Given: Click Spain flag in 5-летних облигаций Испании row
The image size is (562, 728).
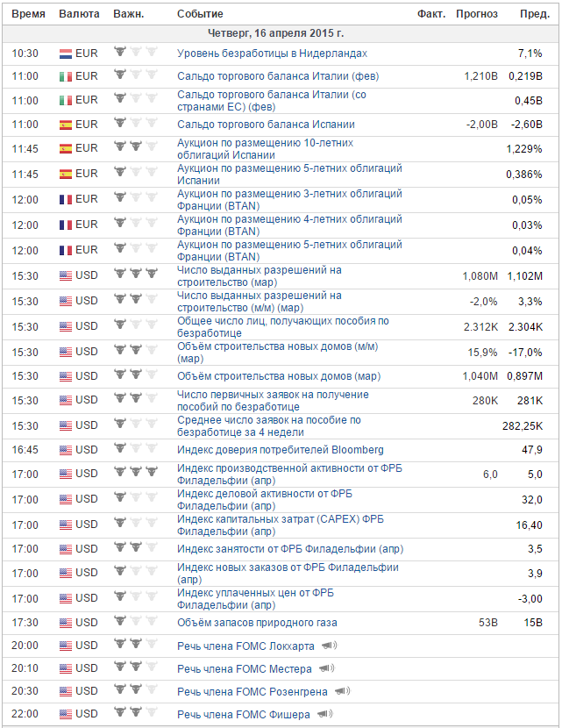Looking at the screenshot, I should click(66, 175).
